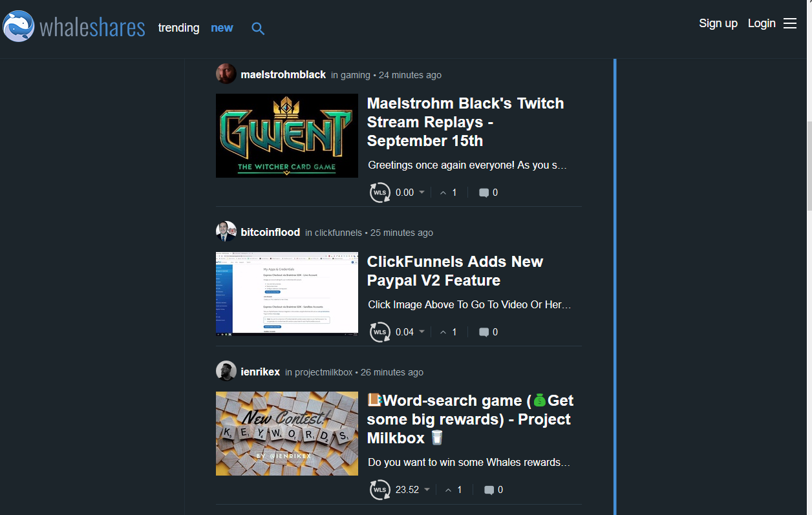
Task: Click WLS reward icon on ClickFunnels post
Action: point(380,332)
